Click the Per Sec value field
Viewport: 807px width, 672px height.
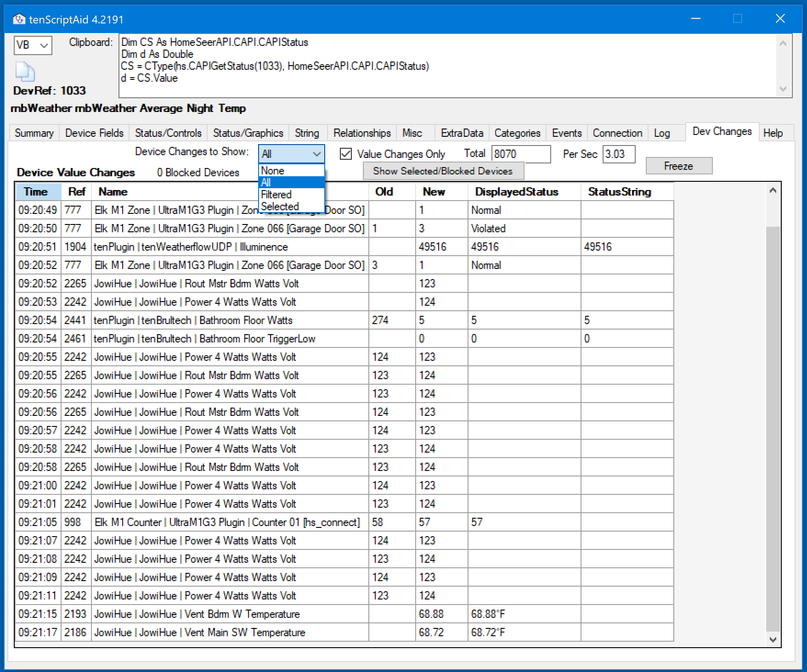pos(618,154)
